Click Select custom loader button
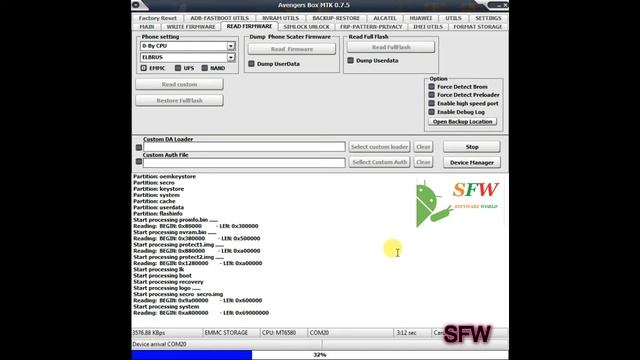640x360 pixels. tap(379, 147)
